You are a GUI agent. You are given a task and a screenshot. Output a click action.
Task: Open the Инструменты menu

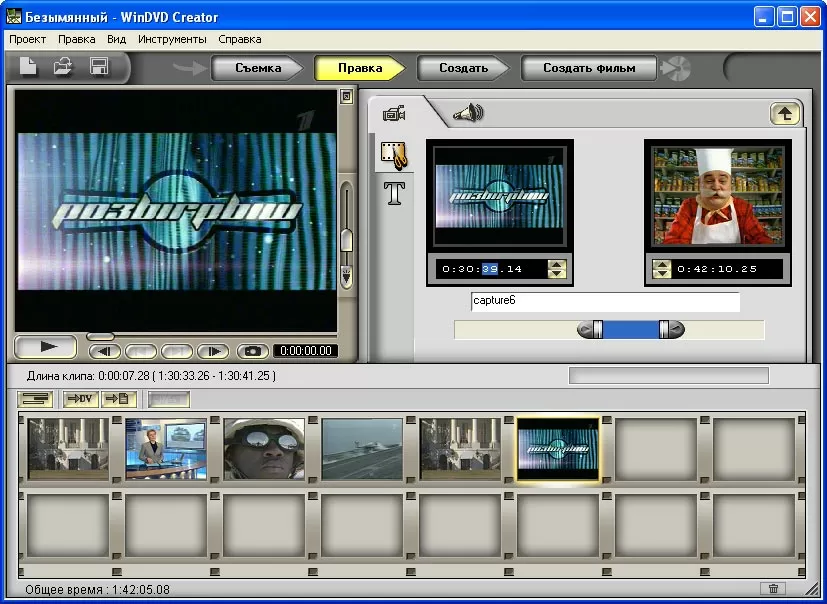172,39
